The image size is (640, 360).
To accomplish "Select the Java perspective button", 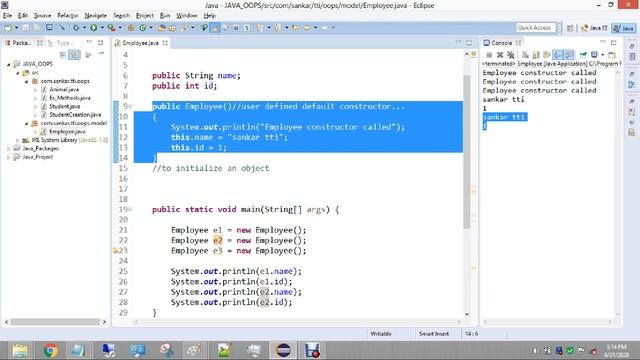I will coord(624,28).
